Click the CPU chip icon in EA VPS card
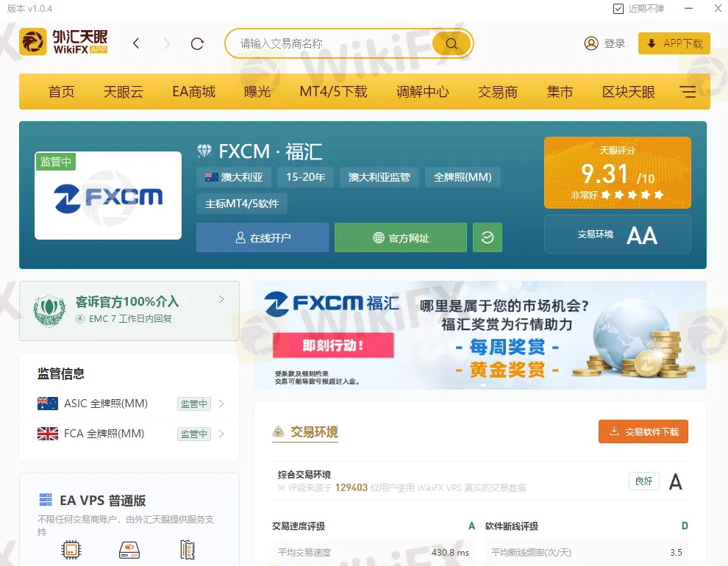The image size is (728, 566). click(x=71, y=549)
